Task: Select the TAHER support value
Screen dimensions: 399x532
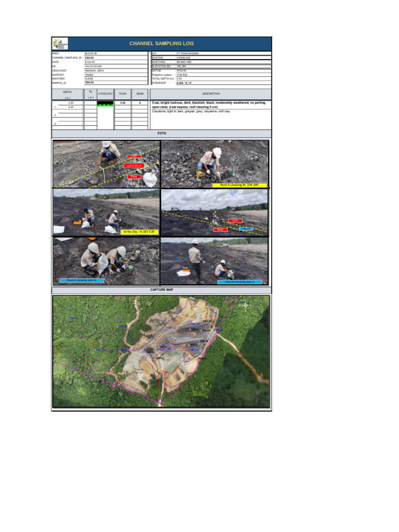Action: click(89, 75)
